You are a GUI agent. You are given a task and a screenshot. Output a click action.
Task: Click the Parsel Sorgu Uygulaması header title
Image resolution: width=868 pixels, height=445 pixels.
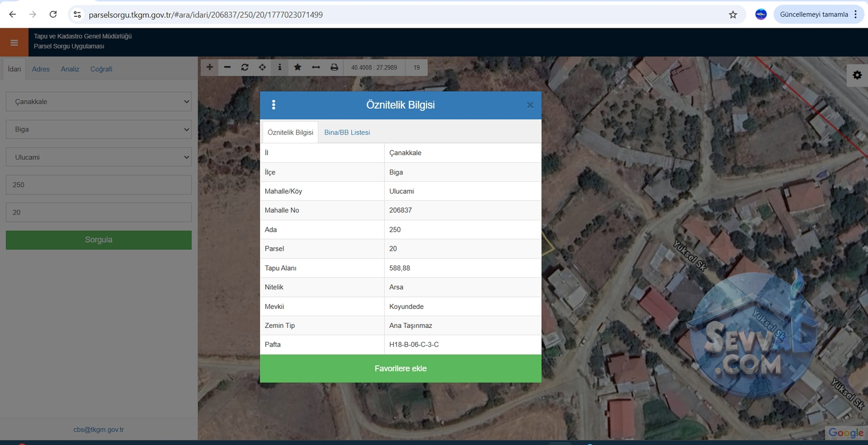point(69,46)
